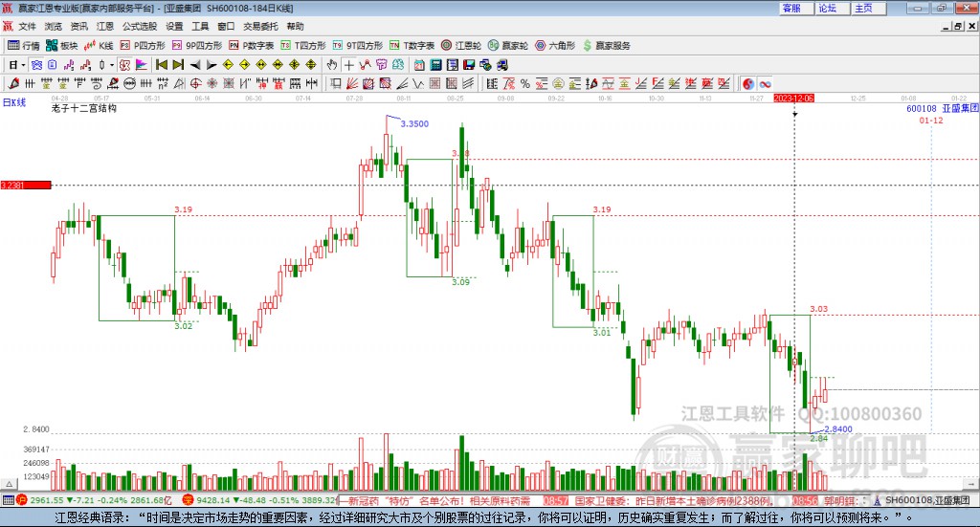The width and height of the screenshot is (980, 527).
Task: Jump to last bar green arrow icon
Action: click(178, 65)
